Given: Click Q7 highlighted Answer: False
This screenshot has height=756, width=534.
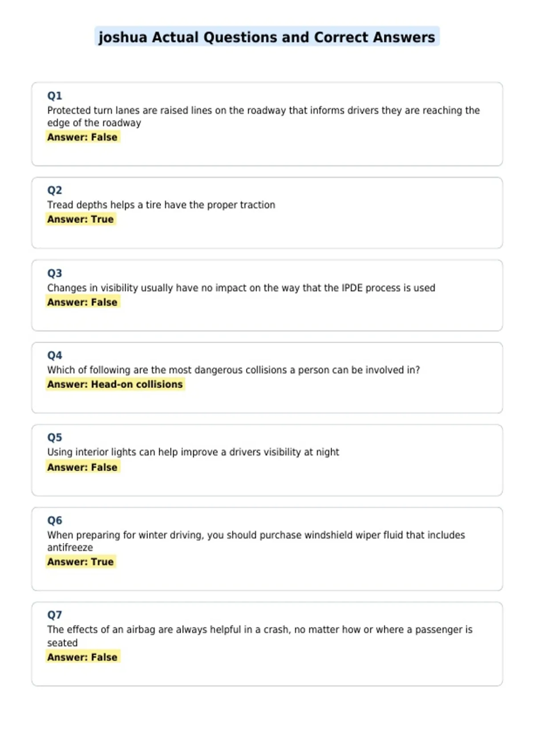Looking at the screenshot, I should (x=83, y=657).
